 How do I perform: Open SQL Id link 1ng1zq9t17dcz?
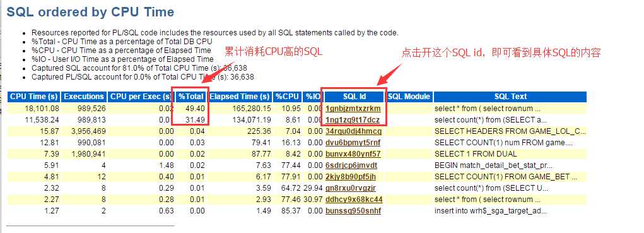point(353,120)
